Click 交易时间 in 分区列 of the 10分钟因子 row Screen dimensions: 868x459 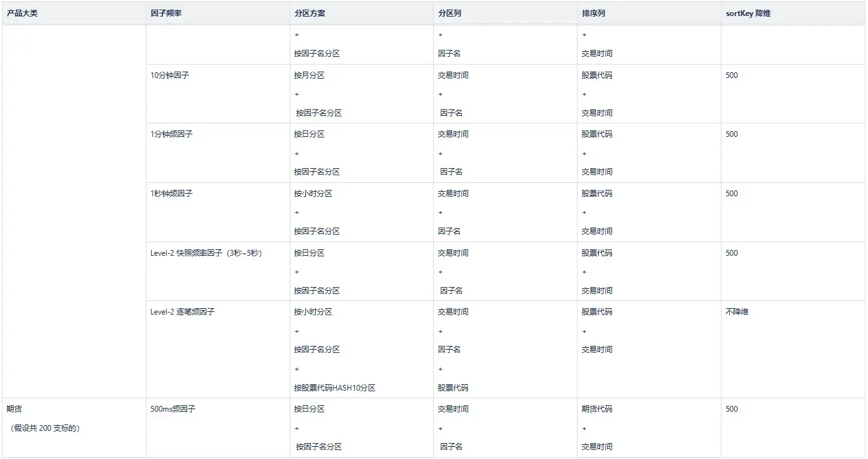454,75
